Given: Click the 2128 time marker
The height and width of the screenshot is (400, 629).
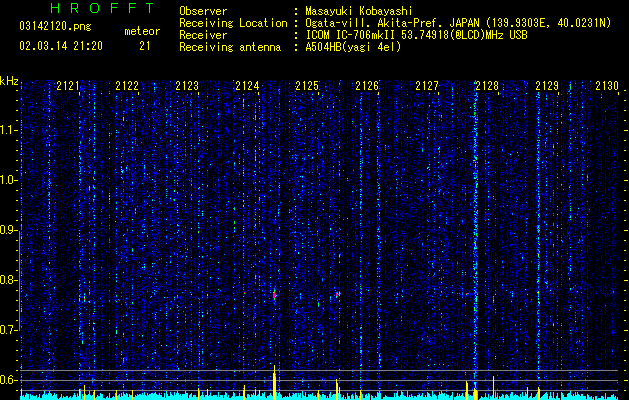Looking at the screenshot, I should [487, 86].
